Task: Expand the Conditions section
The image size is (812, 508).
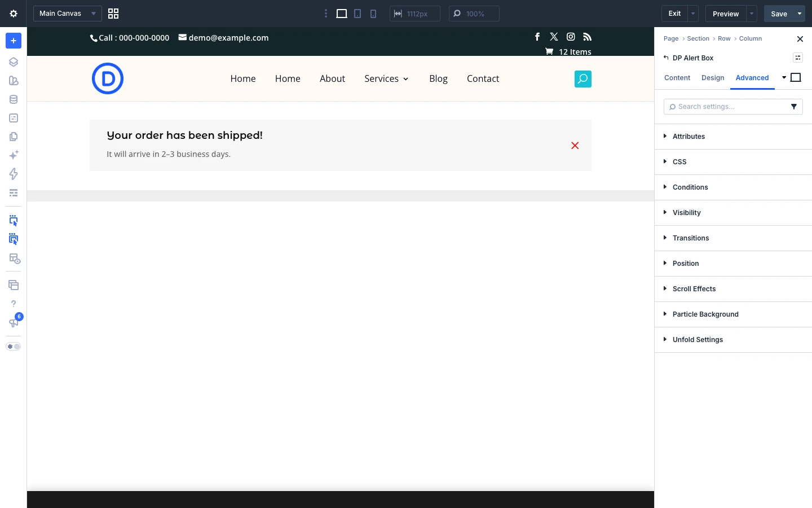Action: pos(733,187)
